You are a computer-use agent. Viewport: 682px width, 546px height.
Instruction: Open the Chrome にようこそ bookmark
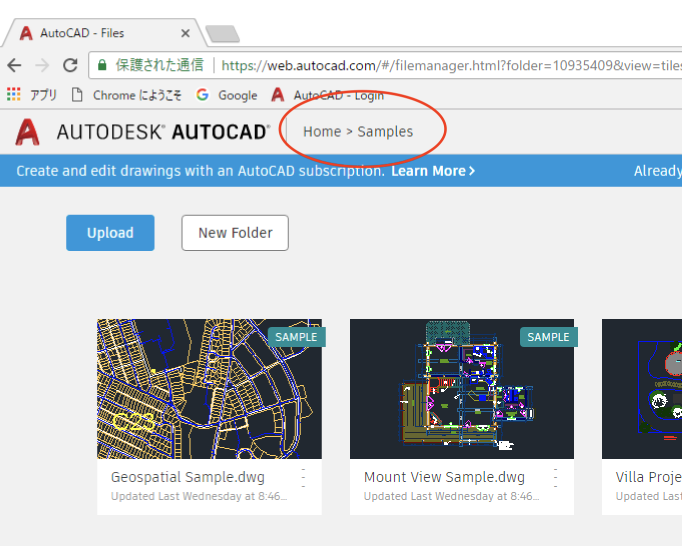click(x=127, y=95)
